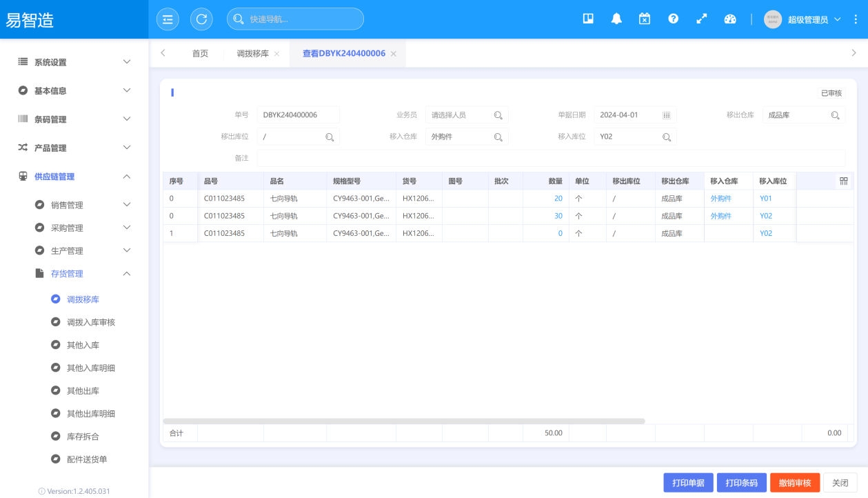The height and width of the screenshot is (498, 868).
Task: Open the table column settings icon
Action: pyautogui.click(x=843, y=181)
